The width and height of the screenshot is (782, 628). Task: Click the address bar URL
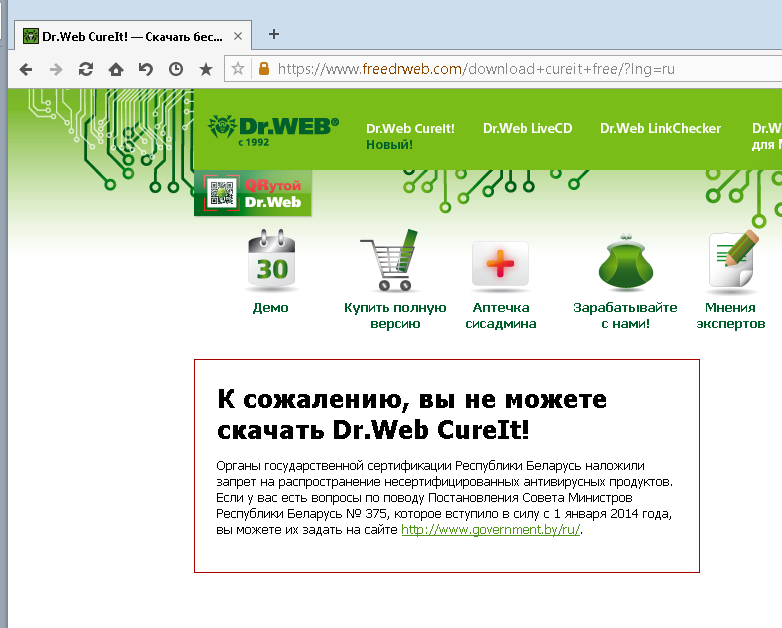point(476,69)
